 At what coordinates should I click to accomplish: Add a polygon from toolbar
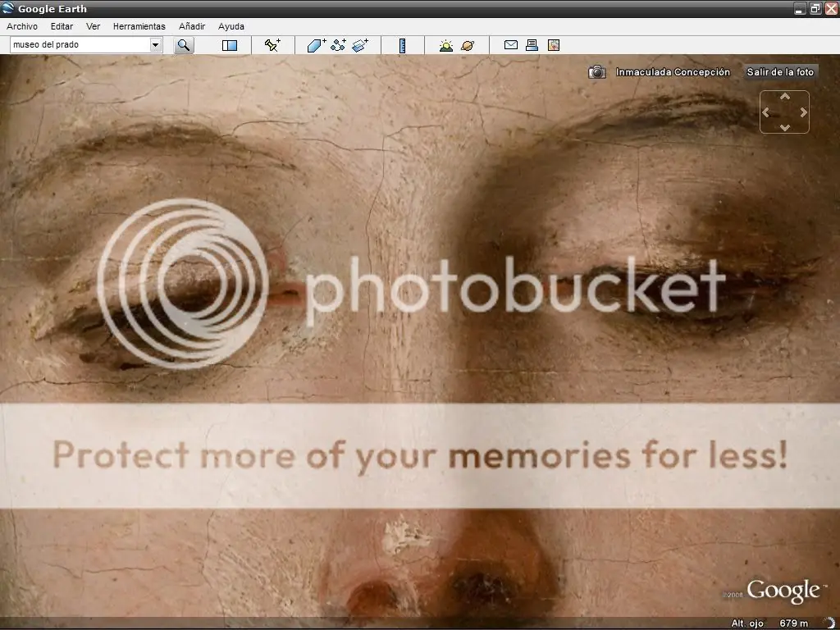(317, 45)
